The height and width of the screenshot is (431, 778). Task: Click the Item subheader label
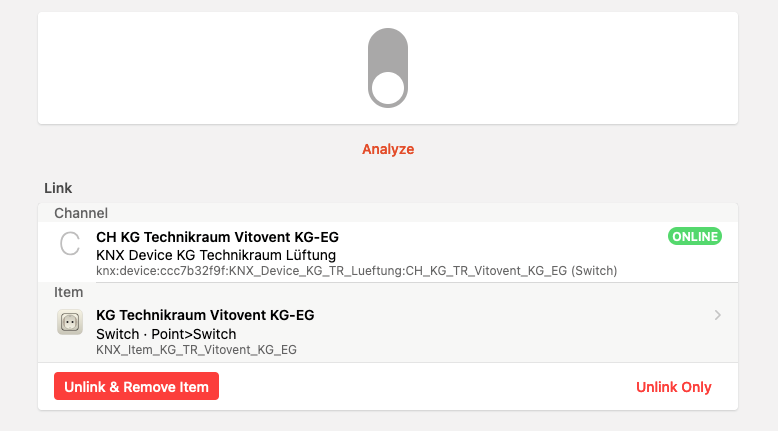click(x=68, y=292)
